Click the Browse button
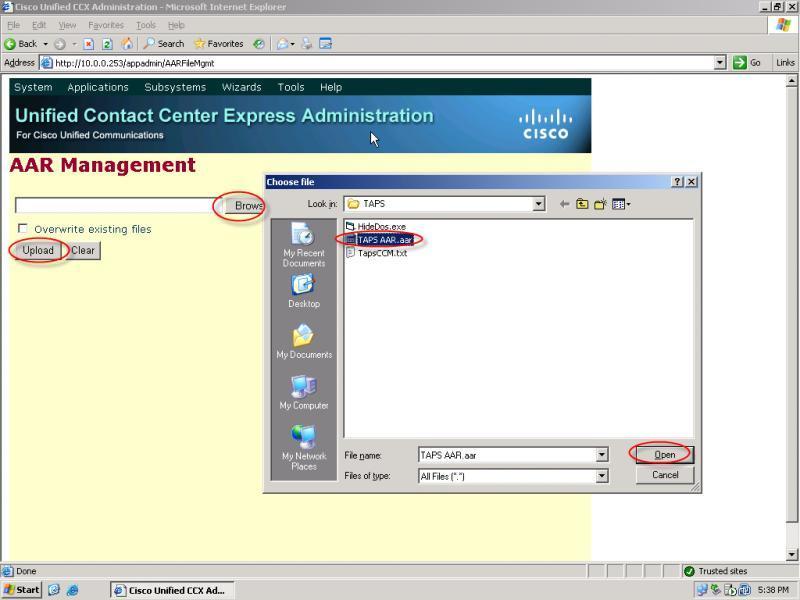Image resolution: width=800 pixels, height=600 pixels. tap(244, 206)
